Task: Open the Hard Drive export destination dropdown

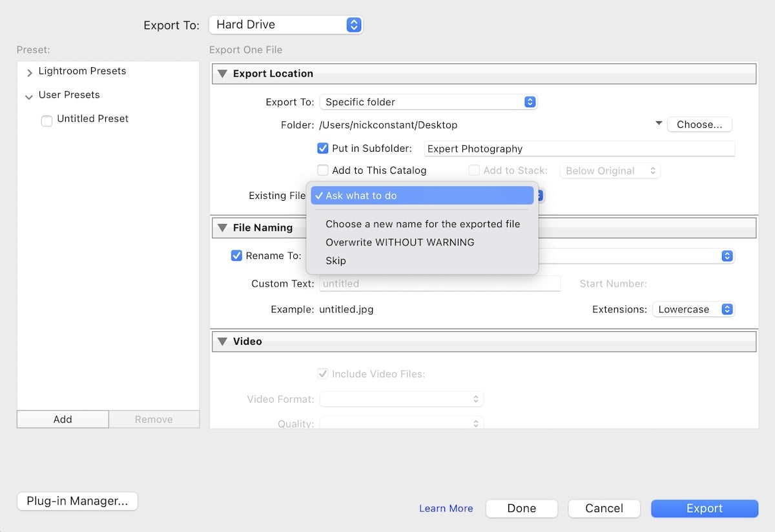Action: [x=285, y=25]
